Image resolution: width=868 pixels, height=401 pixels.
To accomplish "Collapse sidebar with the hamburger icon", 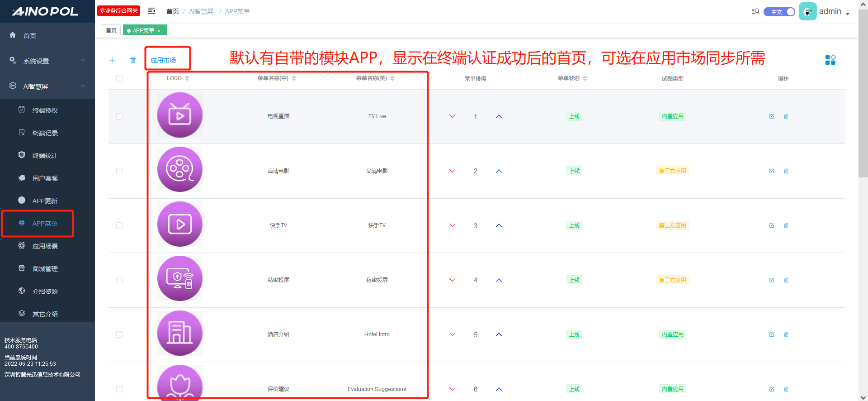I will (x=151, y=11).
